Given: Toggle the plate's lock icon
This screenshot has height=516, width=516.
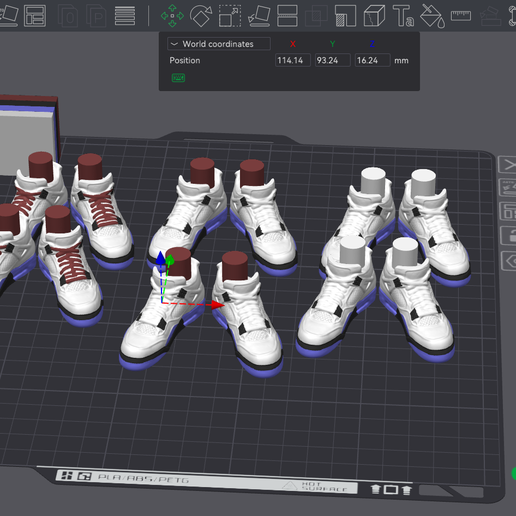Looking at the screenshot, I should click(509, 235).
